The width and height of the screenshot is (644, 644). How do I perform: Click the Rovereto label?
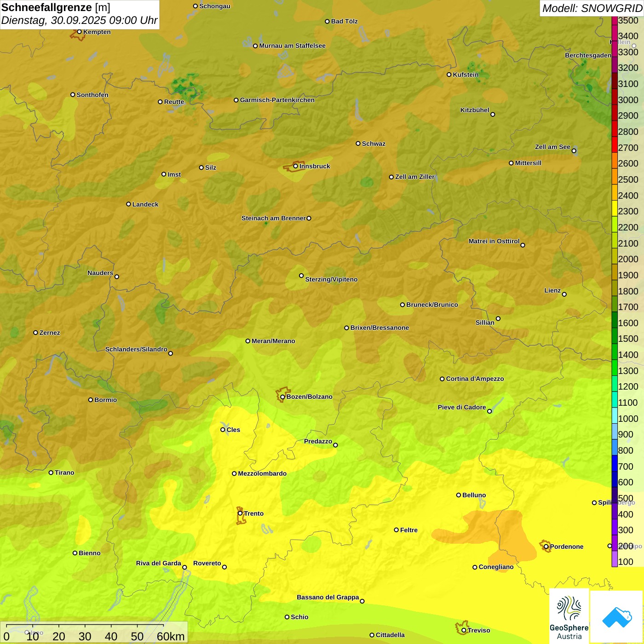pyautogui.click(x=207, y=563)
